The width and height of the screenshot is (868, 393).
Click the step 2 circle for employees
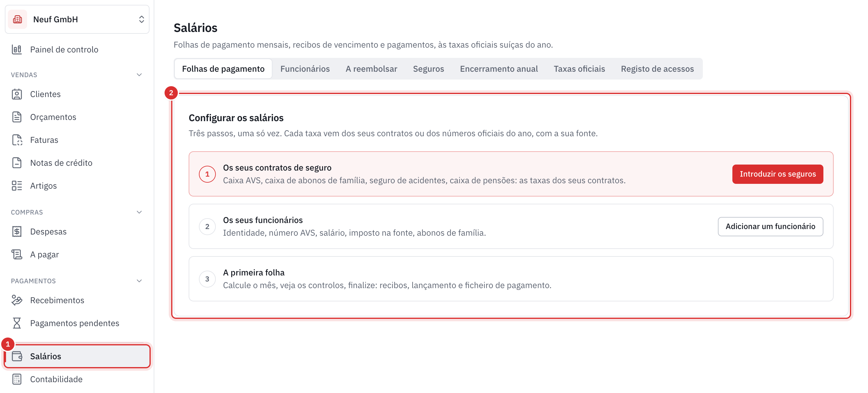click(x=207, y=227)
